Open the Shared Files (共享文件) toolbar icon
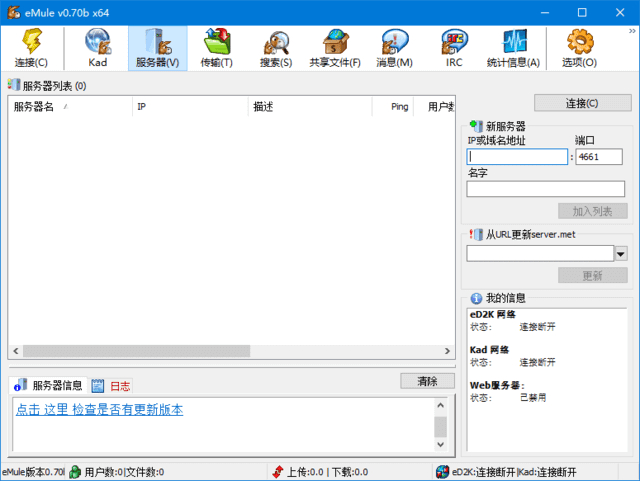This screenshot has height=481, width=640. point(335,48)
